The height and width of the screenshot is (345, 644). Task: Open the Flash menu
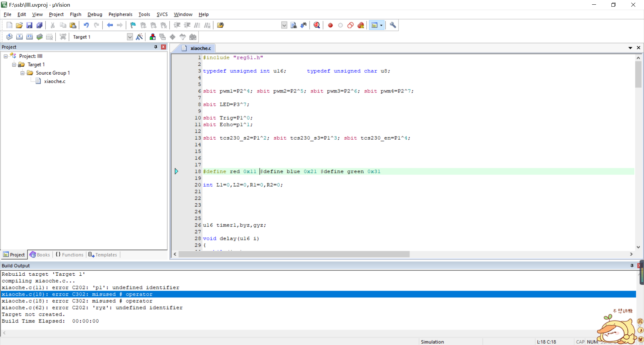coord(75,14)
